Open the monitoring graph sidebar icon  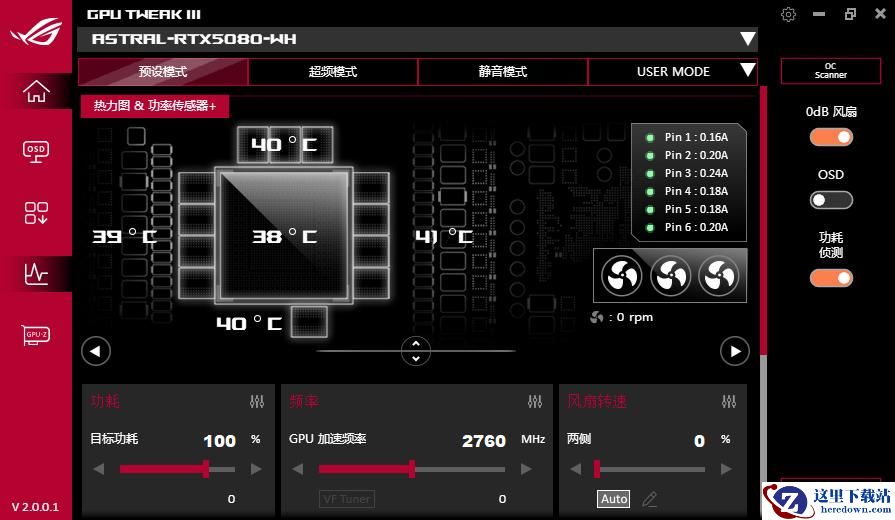tap(36, 273)
